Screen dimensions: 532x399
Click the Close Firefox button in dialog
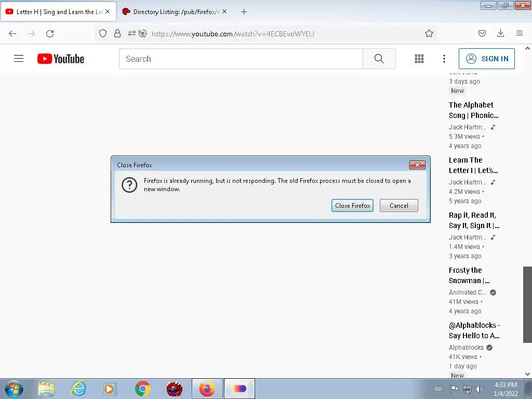click(x=352, y=206)
